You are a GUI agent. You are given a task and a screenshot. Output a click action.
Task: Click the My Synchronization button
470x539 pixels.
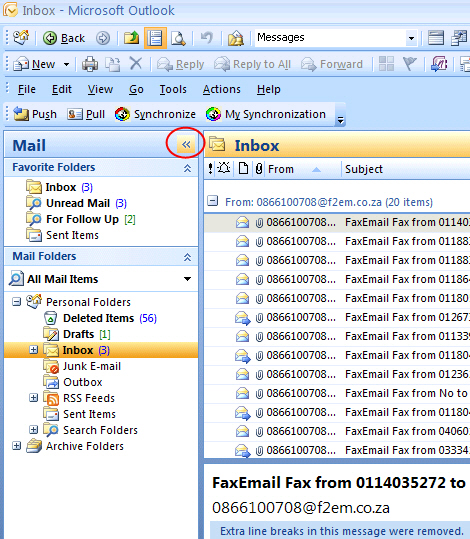coord(266,114)
